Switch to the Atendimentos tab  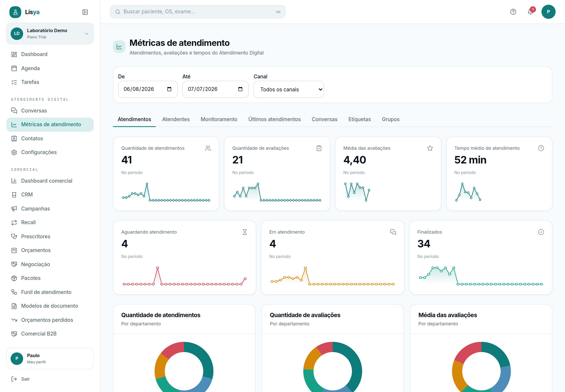click(x=134, y=119)
